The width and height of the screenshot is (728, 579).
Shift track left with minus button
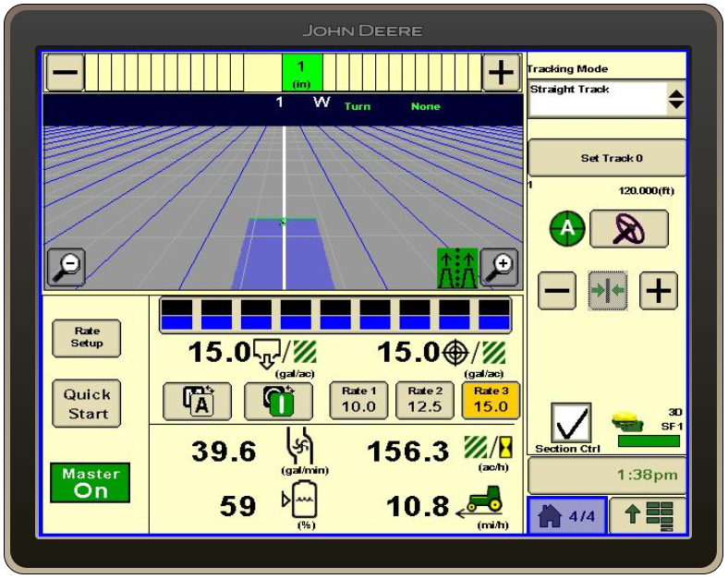[557, 291]
